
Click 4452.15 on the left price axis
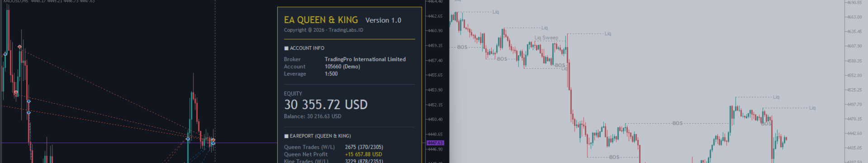[435, 105]
